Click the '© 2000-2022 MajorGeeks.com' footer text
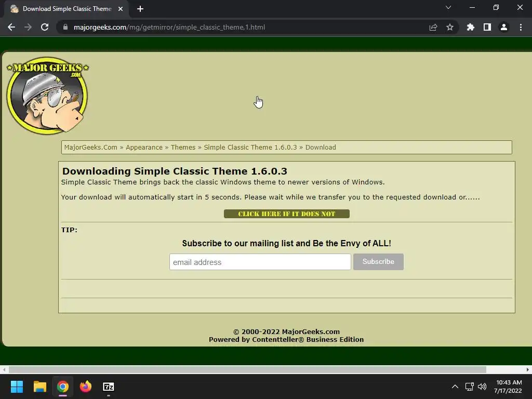This screenshot has width=532, height=399. (x=286, y=331)
